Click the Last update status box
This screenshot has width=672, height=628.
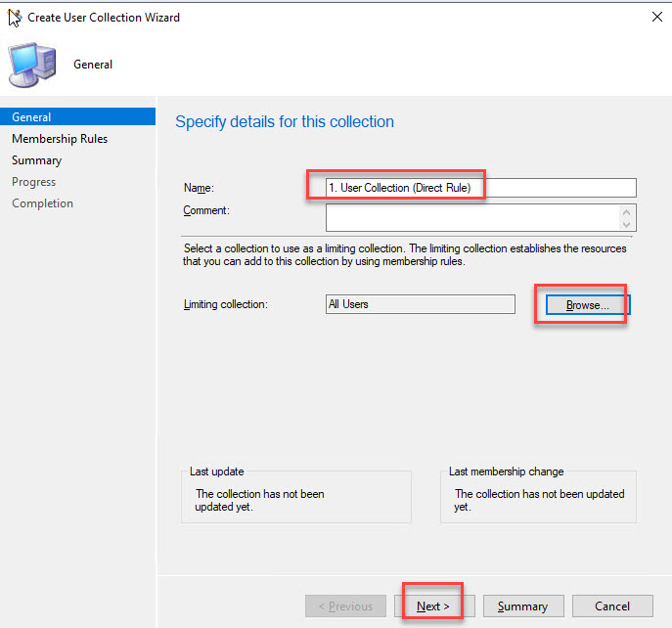point(295,499)
